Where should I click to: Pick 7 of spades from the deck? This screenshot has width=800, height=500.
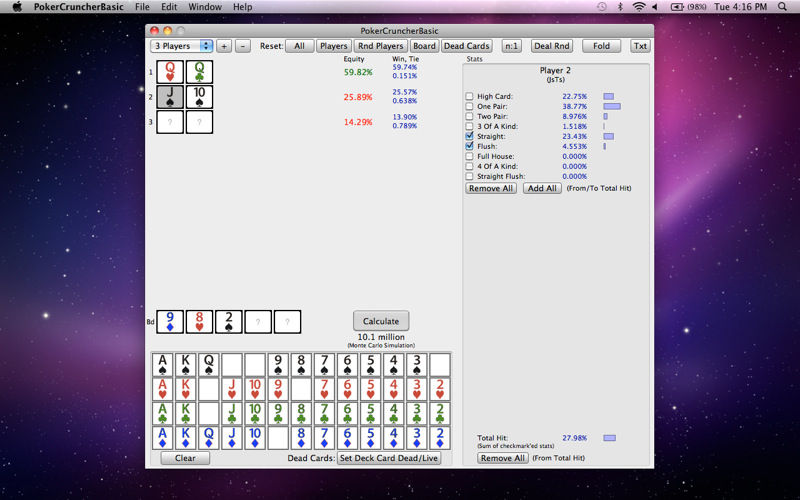coord(324,365)
